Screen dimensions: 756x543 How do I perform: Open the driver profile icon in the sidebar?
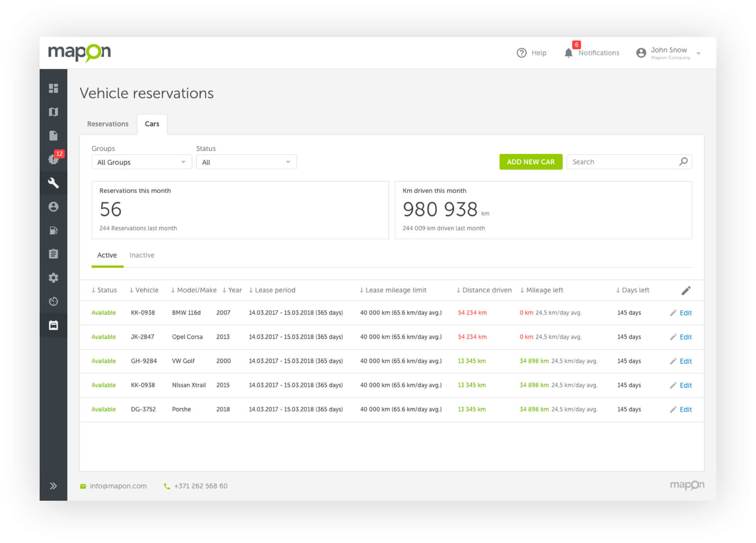[53, 207]
